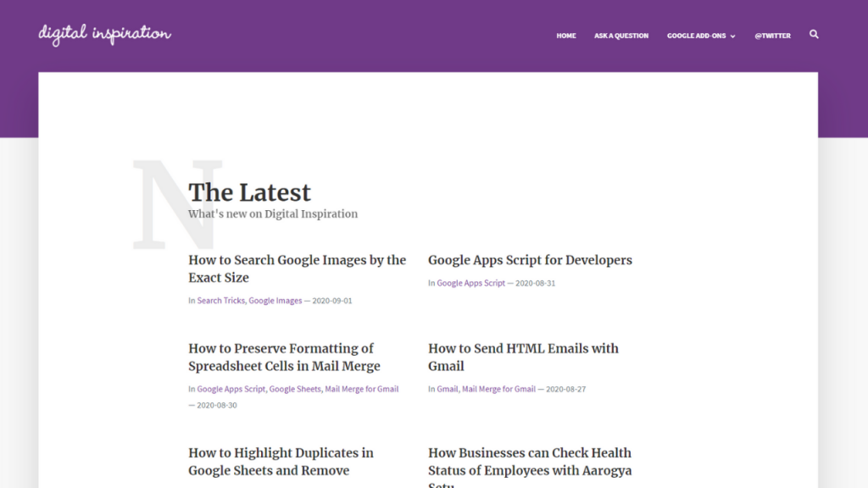Expand the Google Add-ons dropdown menu
This screenshot has width=868, height=488.
701,36
